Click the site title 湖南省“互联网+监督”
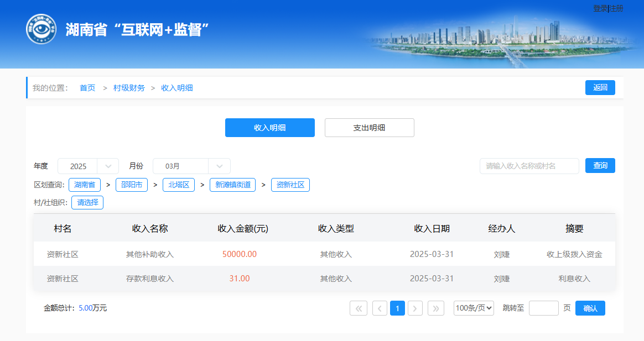Viewport: 644px width, 341px height. pyautogui.click(x=137, y=29)
